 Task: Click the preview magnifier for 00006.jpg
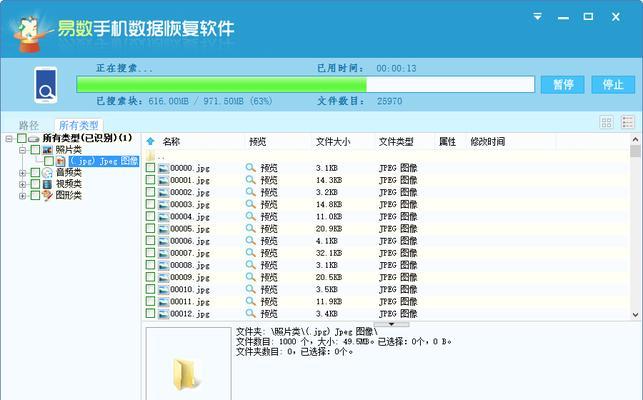tap(251, 240)
